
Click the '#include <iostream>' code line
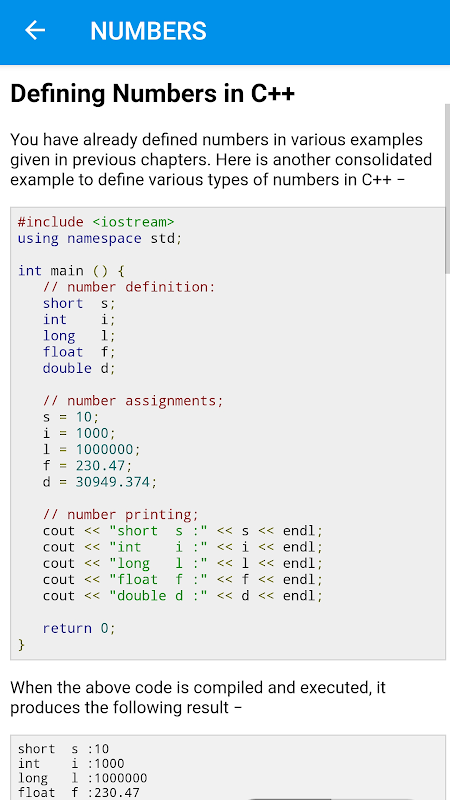point(96,222)
